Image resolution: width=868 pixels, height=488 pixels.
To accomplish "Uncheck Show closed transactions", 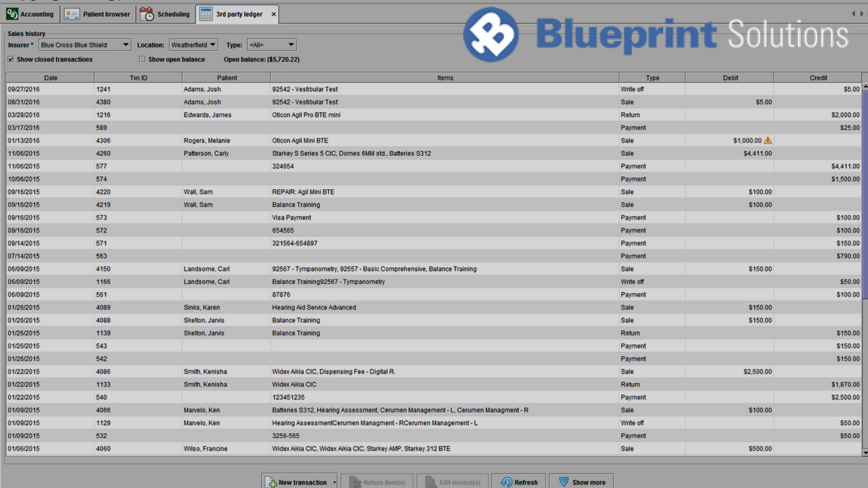I will (x=11, y=60).
